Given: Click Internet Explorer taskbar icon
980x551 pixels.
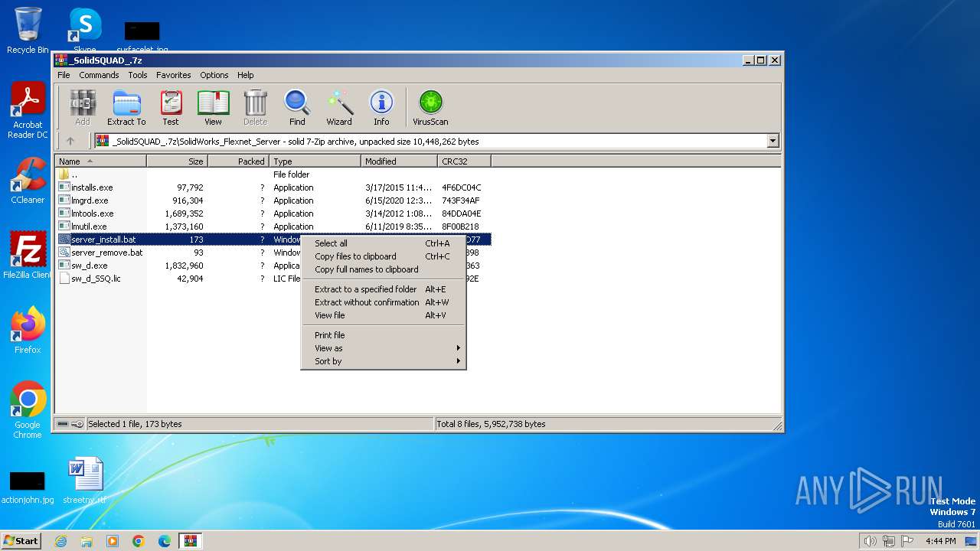Looking at the screenshot, I should [x=60, y=541].
